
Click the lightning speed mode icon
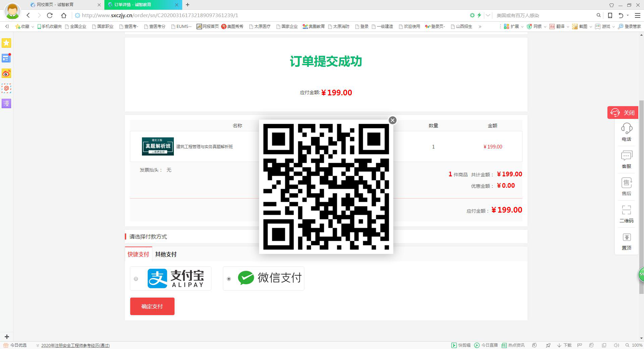[x=479, y=15]
